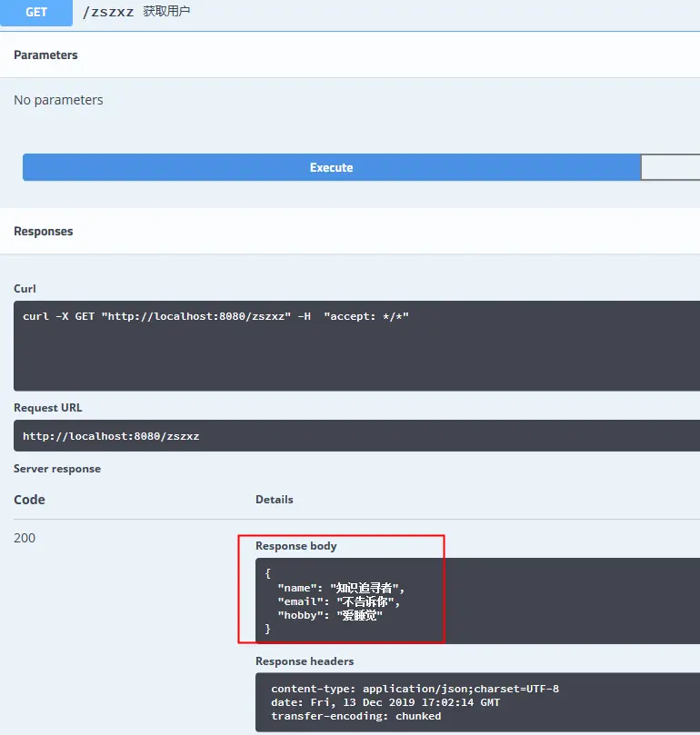Click the date header line
This screenshot has width=700, height=735.
[385, 702]
